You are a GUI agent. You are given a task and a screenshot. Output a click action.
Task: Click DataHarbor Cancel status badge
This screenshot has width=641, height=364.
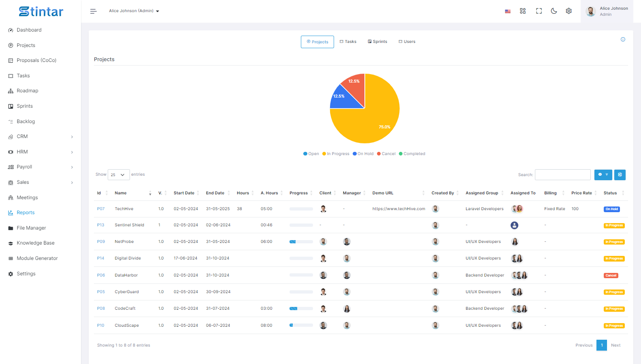point(611,276)
